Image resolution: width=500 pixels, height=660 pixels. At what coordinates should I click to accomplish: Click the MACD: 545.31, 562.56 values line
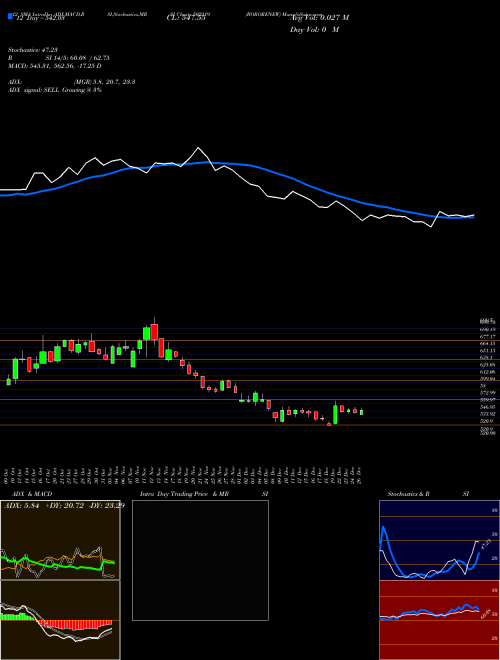55,66
